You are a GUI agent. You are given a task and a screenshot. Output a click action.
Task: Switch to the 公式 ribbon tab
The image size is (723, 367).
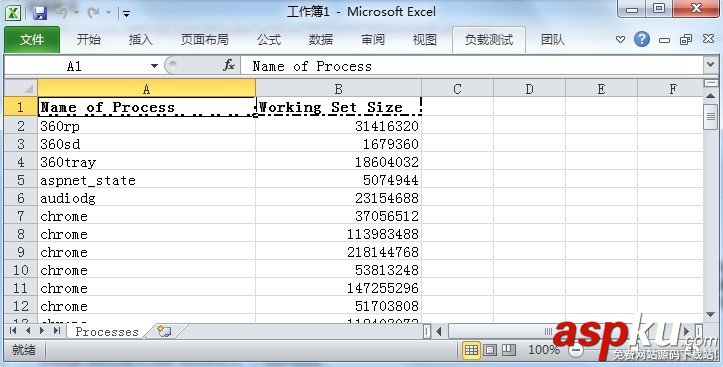[269, 40]
